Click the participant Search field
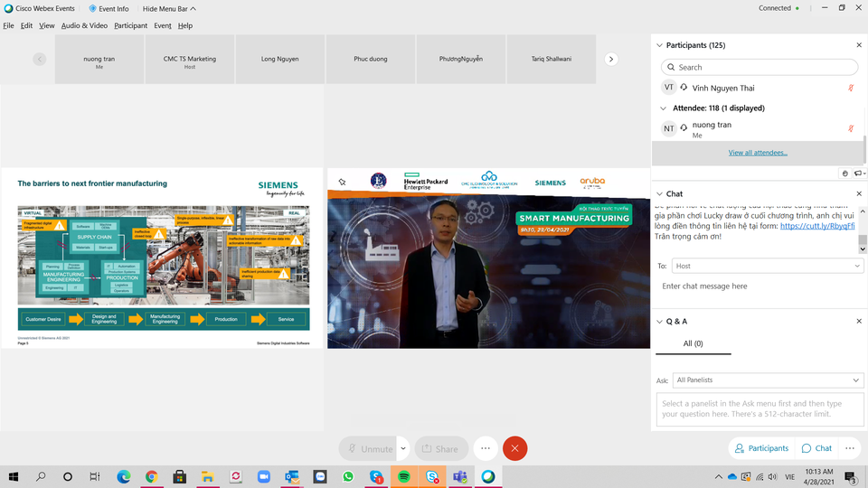868x488 pixels. click(x=759, y=67)
